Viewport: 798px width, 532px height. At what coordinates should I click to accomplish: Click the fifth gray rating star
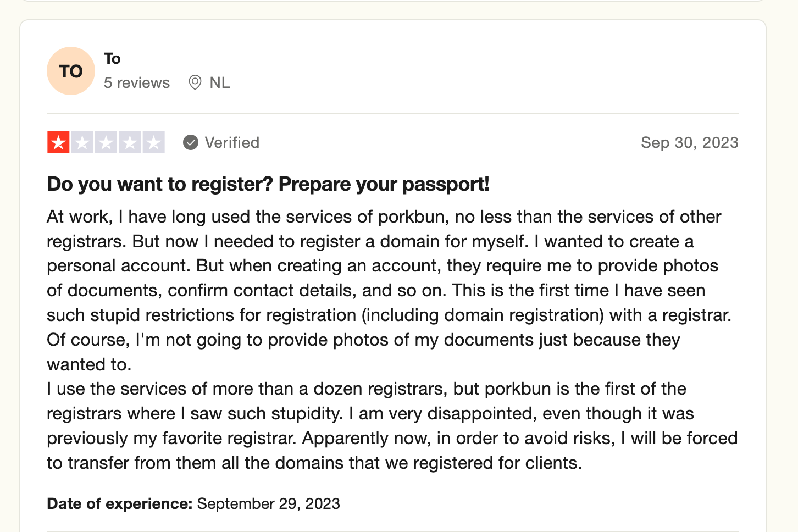(x=153, y=143)
